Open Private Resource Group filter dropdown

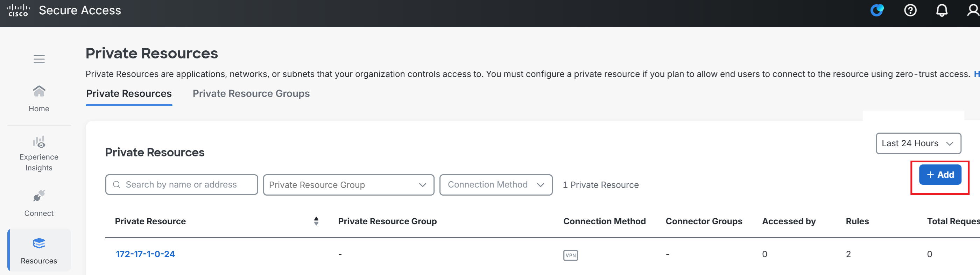coord(348,185)
